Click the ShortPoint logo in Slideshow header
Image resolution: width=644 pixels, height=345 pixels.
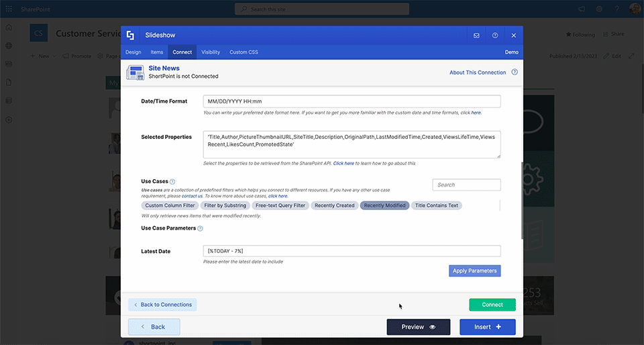(x=130, y=36)
